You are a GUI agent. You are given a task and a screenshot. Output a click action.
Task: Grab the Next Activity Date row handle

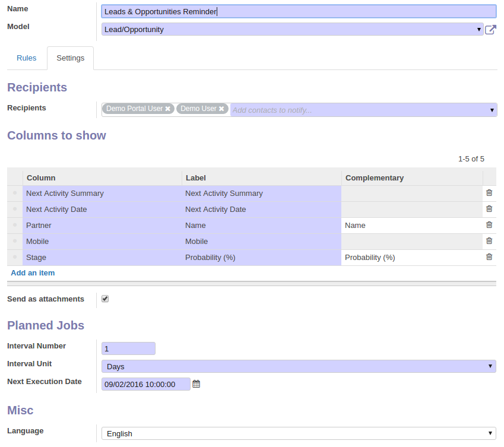[x=15, y=209]
